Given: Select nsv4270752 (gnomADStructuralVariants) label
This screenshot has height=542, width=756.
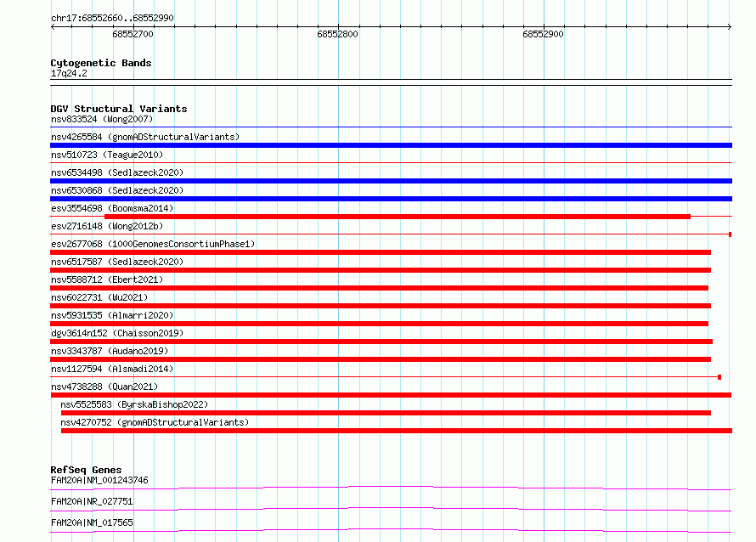Looking at the screenshot, I should (155, 422).
